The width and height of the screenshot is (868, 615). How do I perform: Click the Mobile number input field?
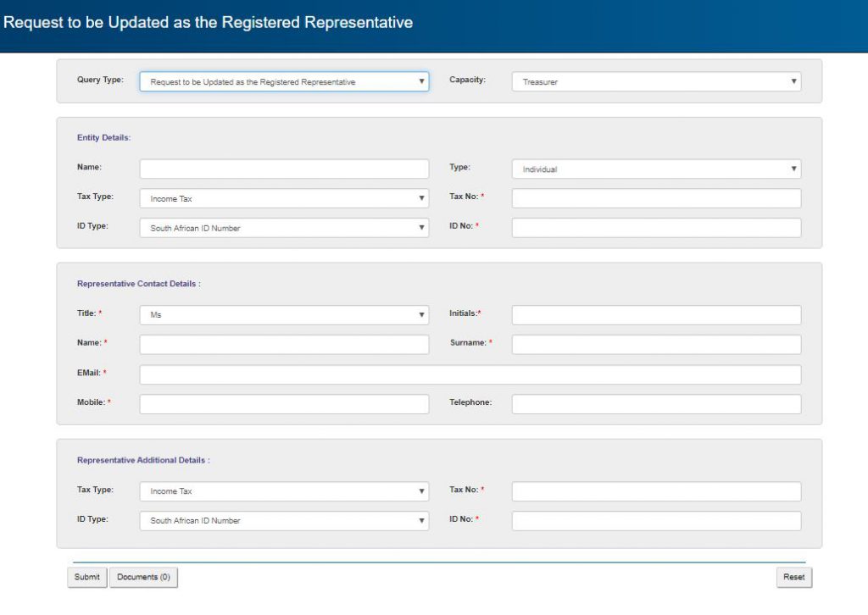pyautogui.click(x=284, y=403)
